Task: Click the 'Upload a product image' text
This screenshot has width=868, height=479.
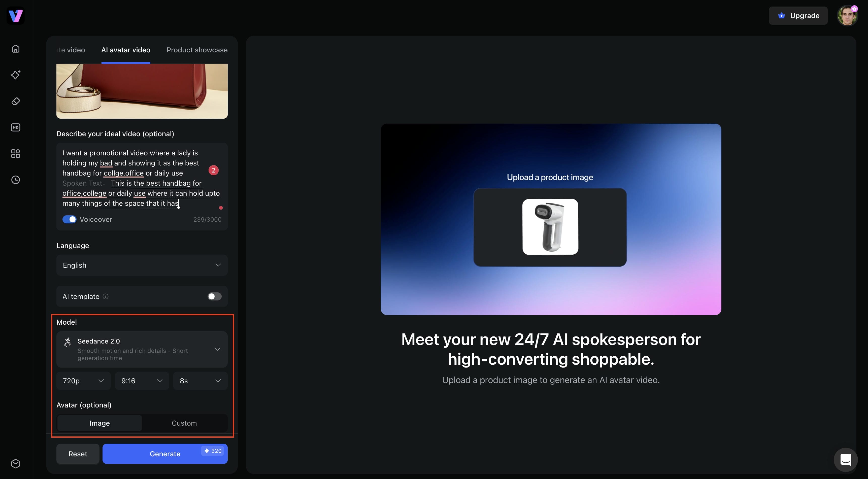Action: coord(550,177)
